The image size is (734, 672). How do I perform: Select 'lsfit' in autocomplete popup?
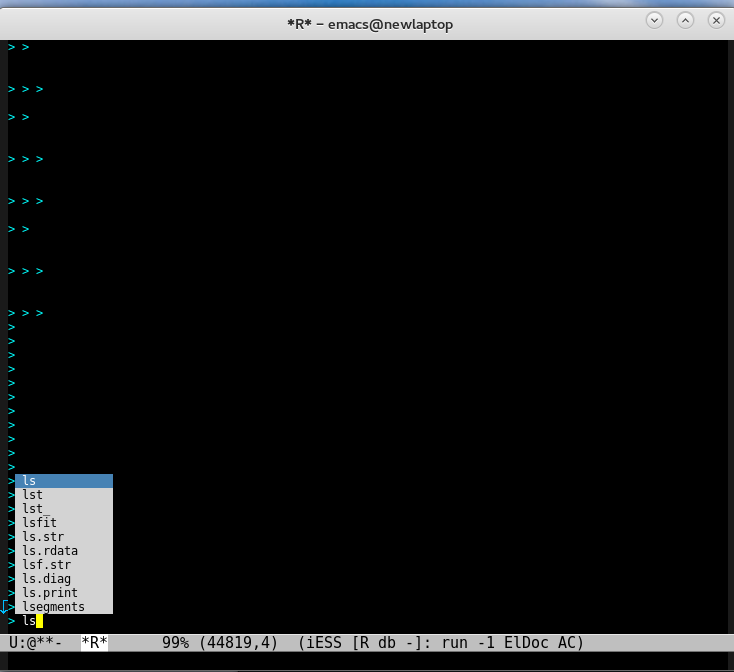[64, 523]
